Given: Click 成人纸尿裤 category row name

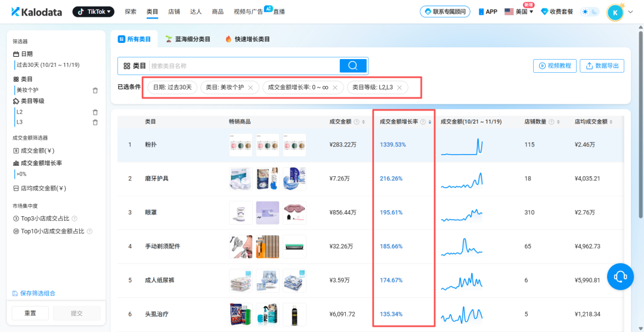Looking at the screenshot, I should (x=159, y=280).
